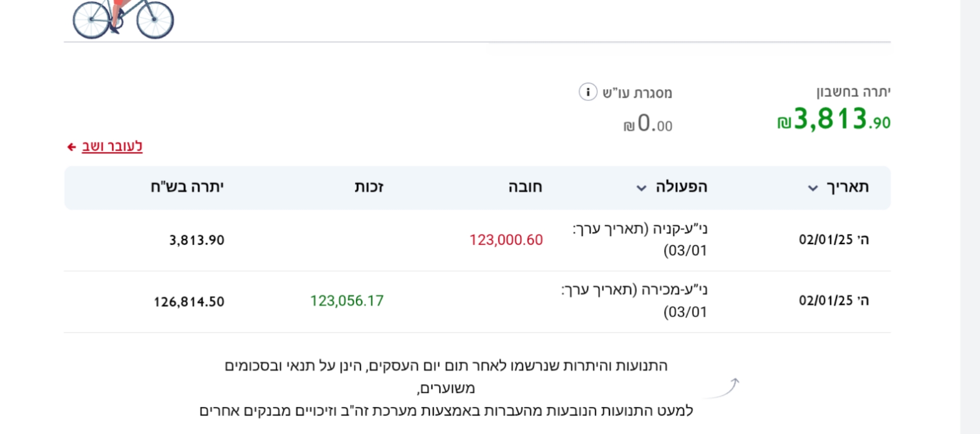
Task: Click the תאריך column header label
Action: [x=847, y=187]
